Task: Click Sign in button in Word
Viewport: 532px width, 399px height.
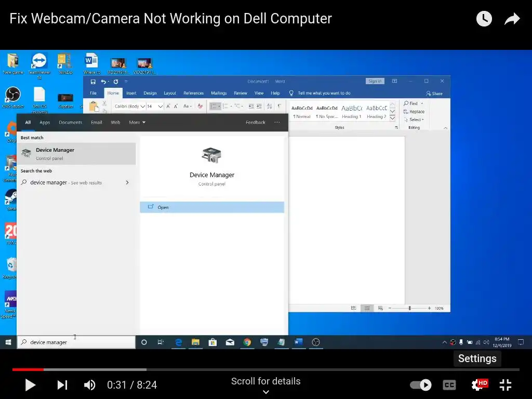Action: 375,81
